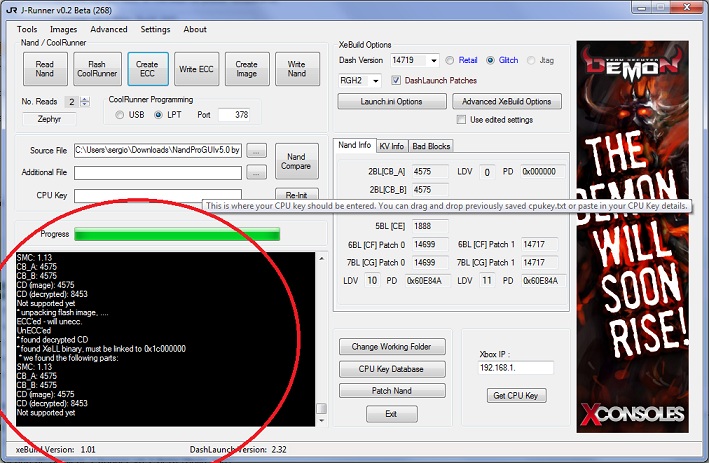Click the Demon XConsoles banner ad

click(x=632, y=236)
